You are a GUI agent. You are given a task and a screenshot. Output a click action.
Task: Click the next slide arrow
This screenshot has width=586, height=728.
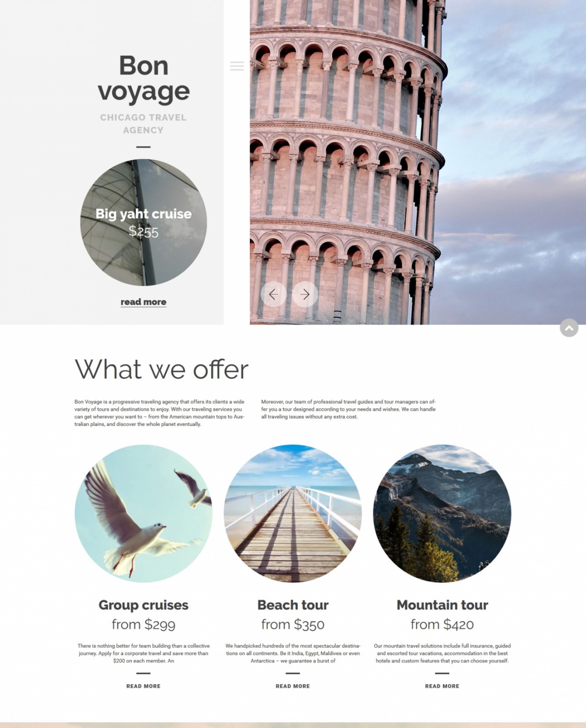(305, 294)
